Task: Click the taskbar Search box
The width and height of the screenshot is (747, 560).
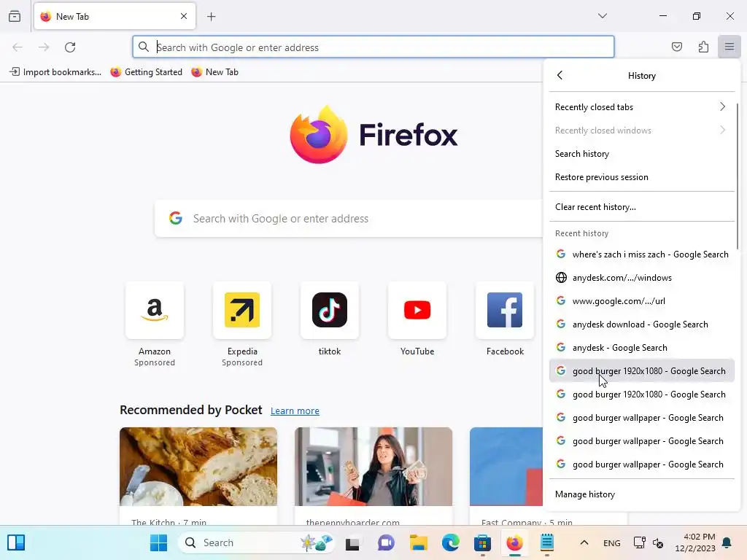Action: click(x=256, y=542)
